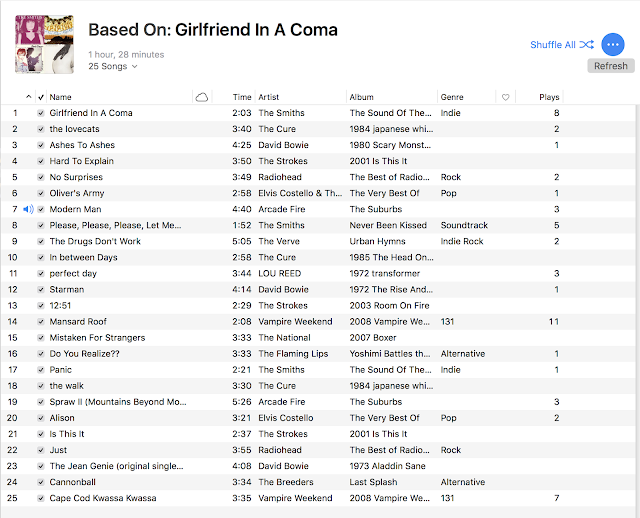Sort by the Plays column header

[549, 97]
